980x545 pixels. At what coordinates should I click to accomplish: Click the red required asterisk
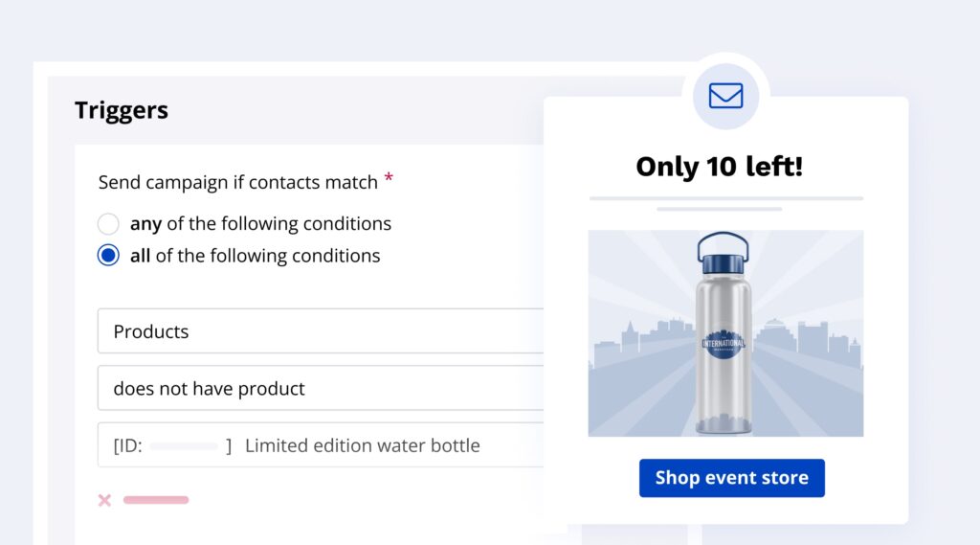coord(389,179)
